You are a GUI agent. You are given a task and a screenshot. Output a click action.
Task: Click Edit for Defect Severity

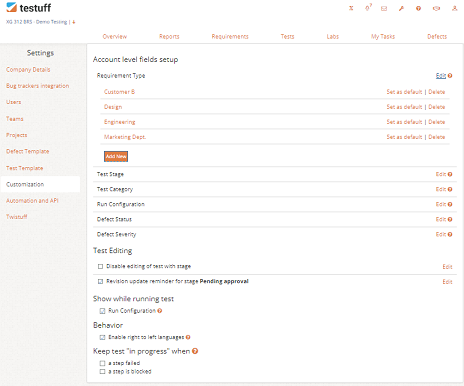[x=441, y=234]
